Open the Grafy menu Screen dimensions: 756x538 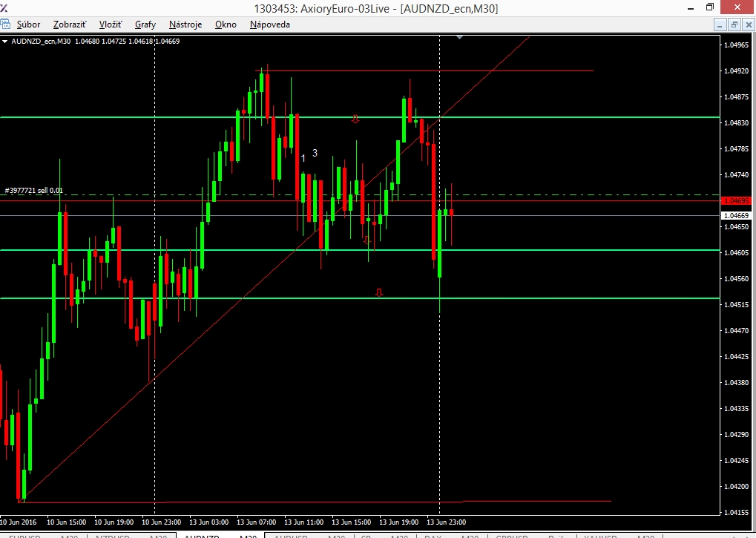click(145, 24)
